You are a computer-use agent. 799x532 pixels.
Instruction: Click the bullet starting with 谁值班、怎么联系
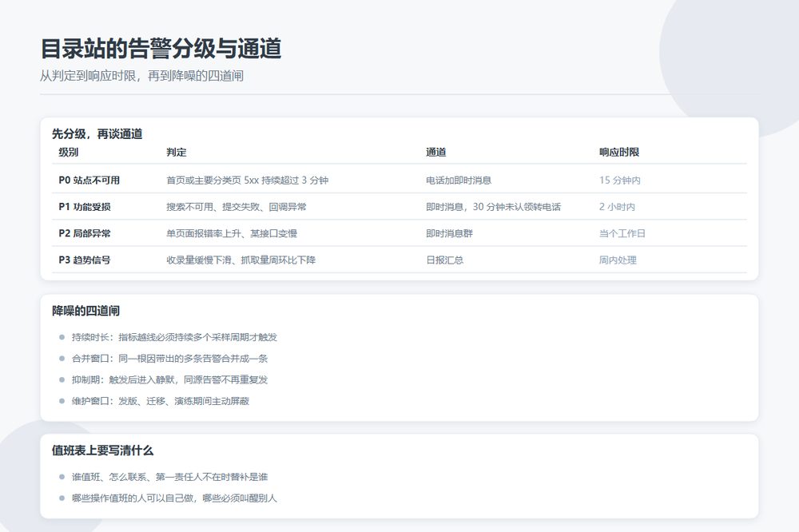click(169, 477)
